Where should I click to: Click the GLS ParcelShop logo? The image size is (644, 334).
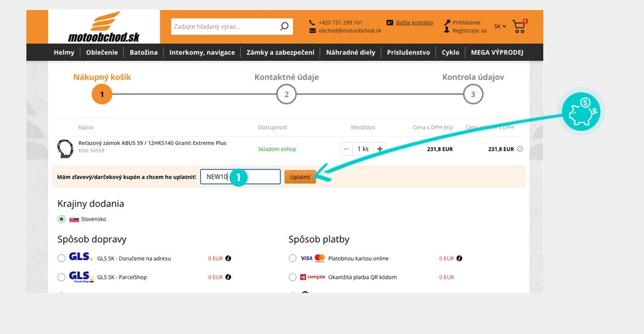[81, 276]
